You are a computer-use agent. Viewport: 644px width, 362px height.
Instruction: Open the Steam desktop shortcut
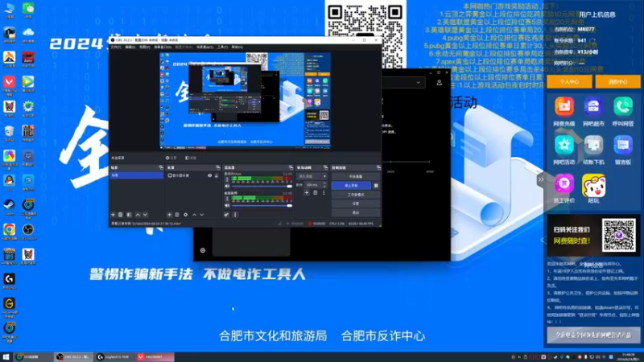[x=9, y=205]
